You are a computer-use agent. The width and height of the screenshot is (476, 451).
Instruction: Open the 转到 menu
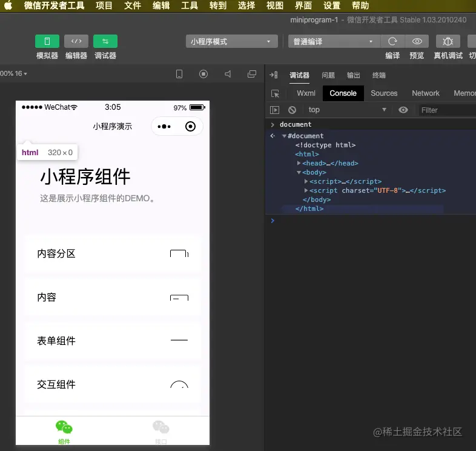(x=218, y=5)
